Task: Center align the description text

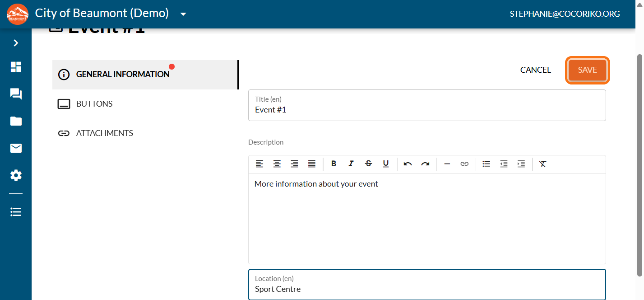Action: pyautogui.click(x=277, y=164)
